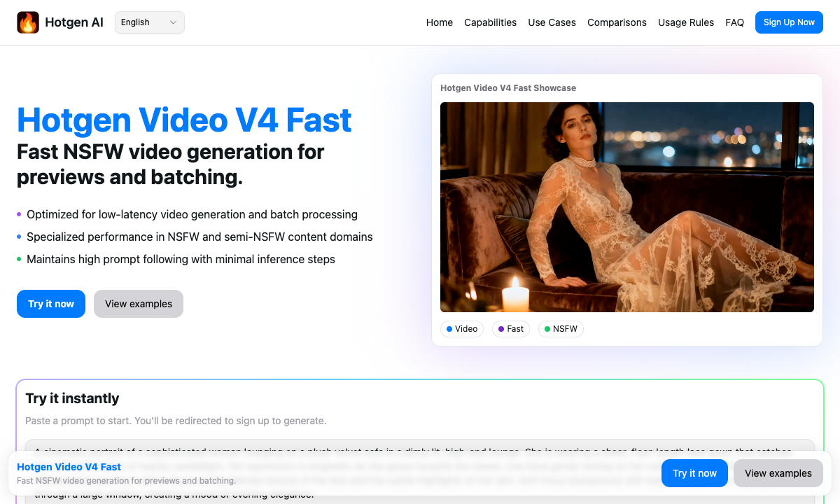This screenshot has height=504, width=840.
Task: Click View examples in the sticky footer bar
Action: (x=778, y=473)
